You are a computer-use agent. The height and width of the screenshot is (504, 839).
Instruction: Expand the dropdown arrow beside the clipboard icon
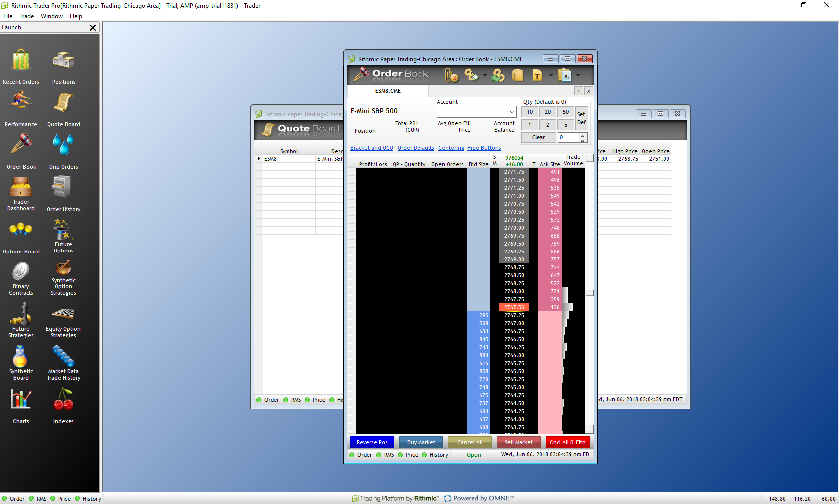tap(578, 76)
